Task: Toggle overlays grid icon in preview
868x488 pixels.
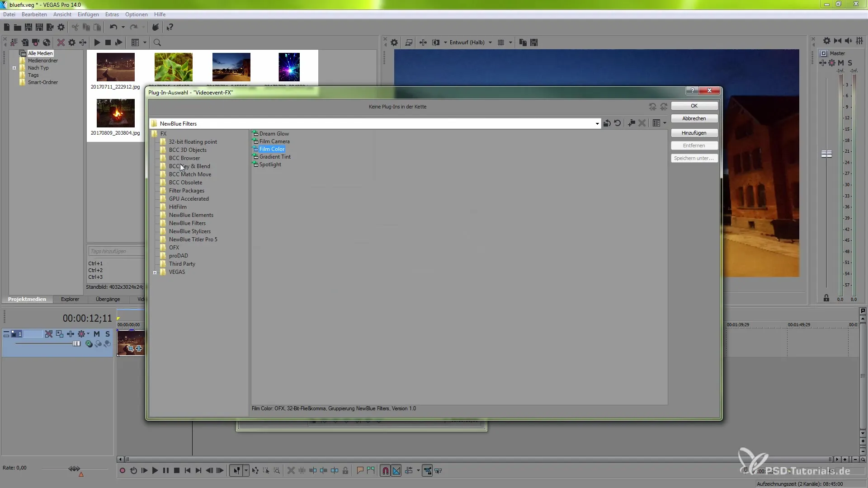Action: pyautogui.click(x=501, y=42)
